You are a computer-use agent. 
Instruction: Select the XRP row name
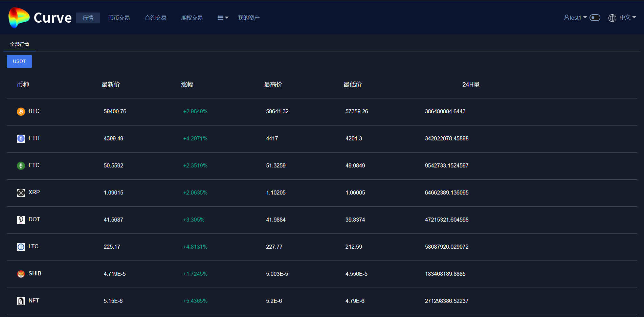pos(34,193)
